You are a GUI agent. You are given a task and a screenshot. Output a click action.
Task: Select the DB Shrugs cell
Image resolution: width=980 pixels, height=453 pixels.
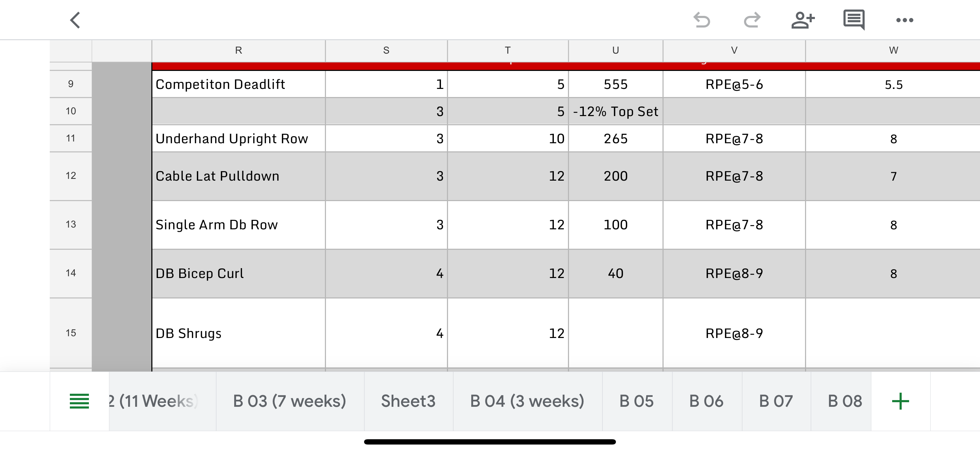pyautogui.click(x=238, y=333)
